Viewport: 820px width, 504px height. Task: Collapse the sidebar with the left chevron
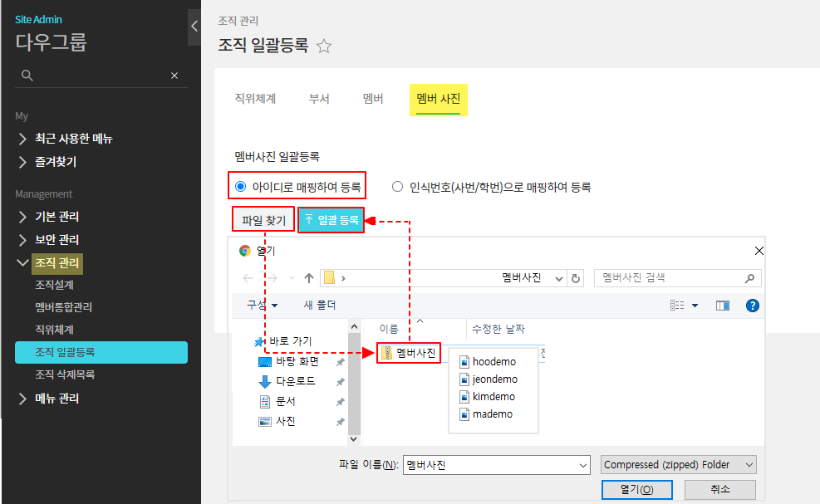click(x=194, y=27)
